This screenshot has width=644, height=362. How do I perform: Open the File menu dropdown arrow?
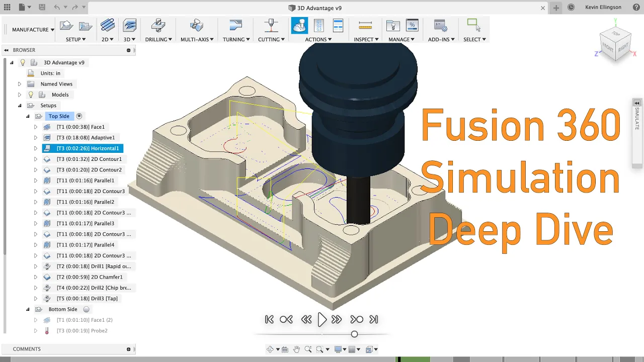tap(29, 8)
